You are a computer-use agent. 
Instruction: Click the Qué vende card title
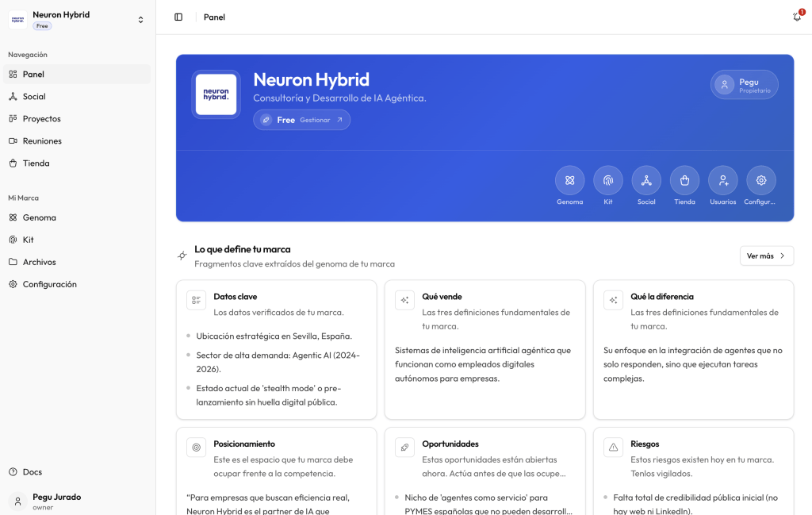tap(442, 296)
